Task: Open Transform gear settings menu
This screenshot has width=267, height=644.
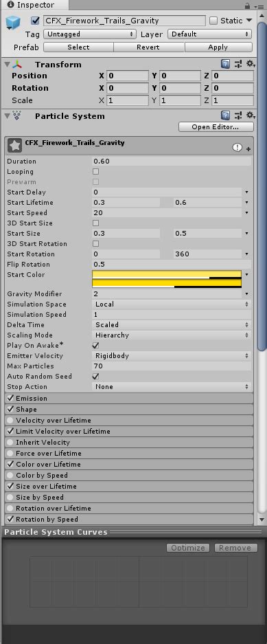Action: pos(251,64)
